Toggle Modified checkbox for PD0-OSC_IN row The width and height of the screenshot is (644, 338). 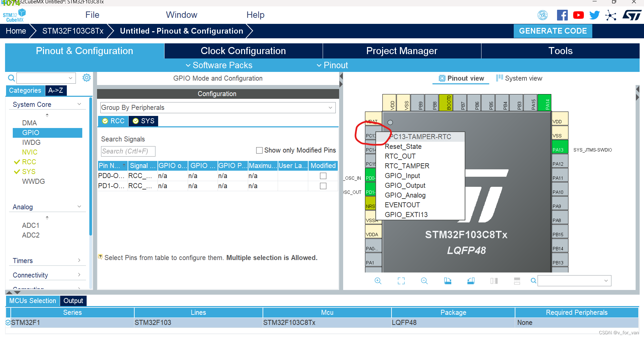coord(323,176)
